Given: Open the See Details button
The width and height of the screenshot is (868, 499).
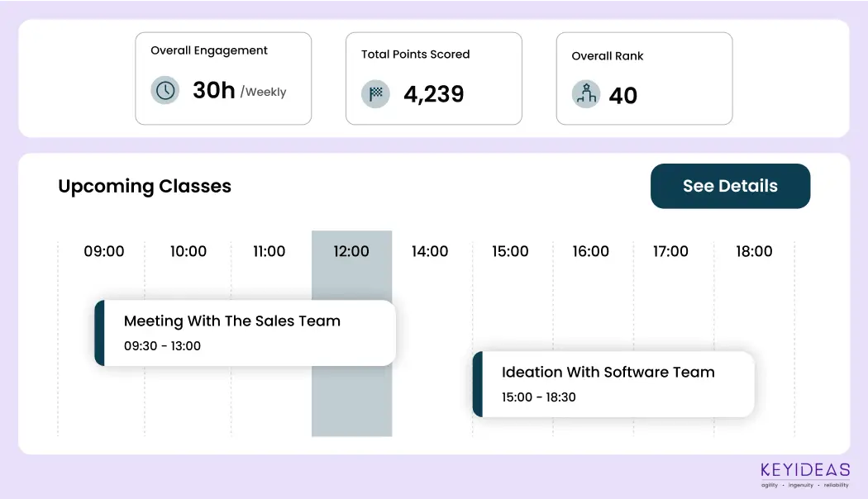Looking at the screenshot, I should (x=730, y=186).
